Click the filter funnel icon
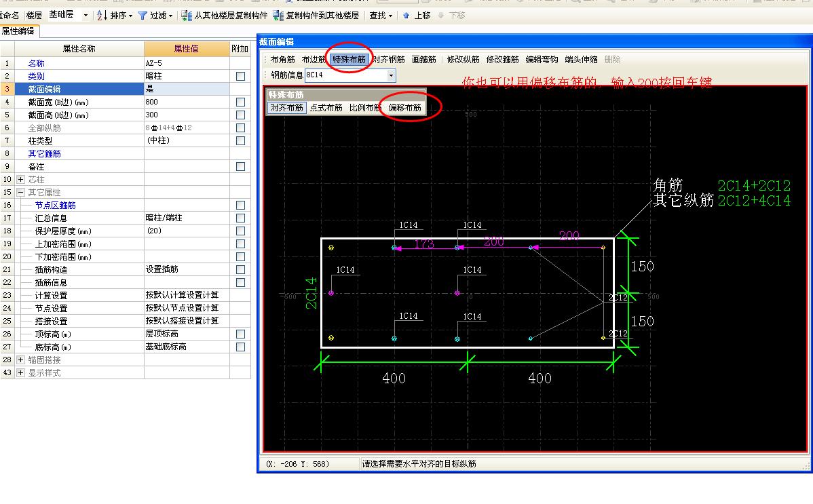 pyautogui.click(x=142, y=16)
